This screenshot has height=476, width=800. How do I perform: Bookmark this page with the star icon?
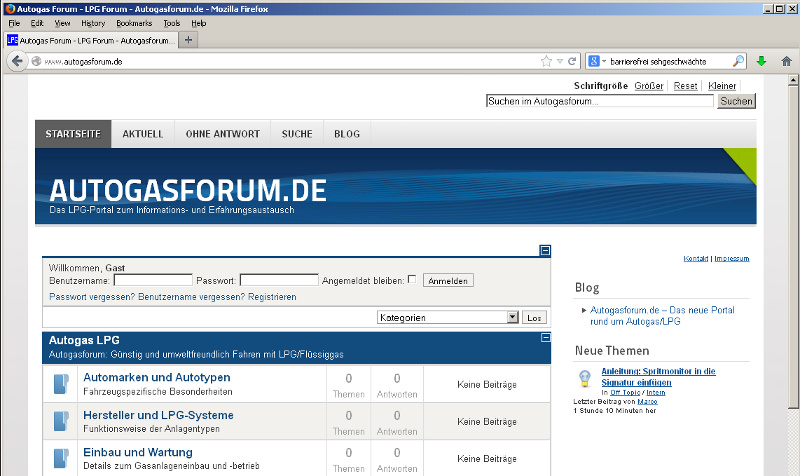546,61
